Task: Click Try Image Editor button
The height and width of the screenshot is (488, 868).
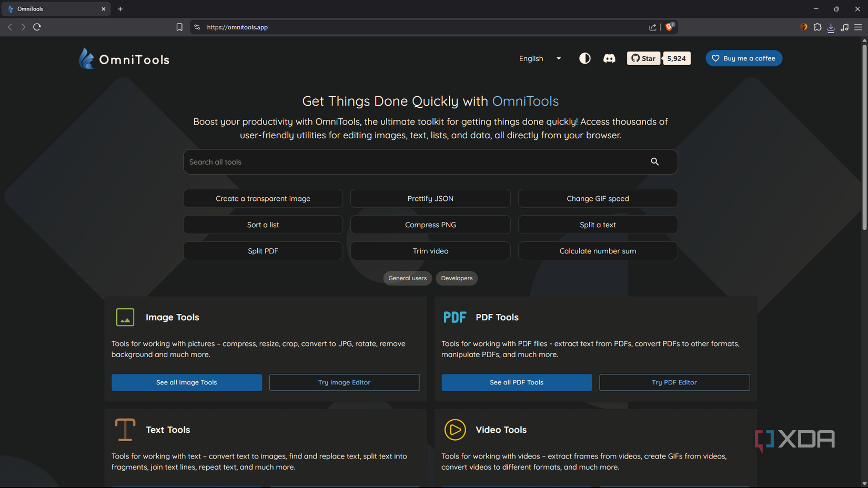Action: click(345, 382)
